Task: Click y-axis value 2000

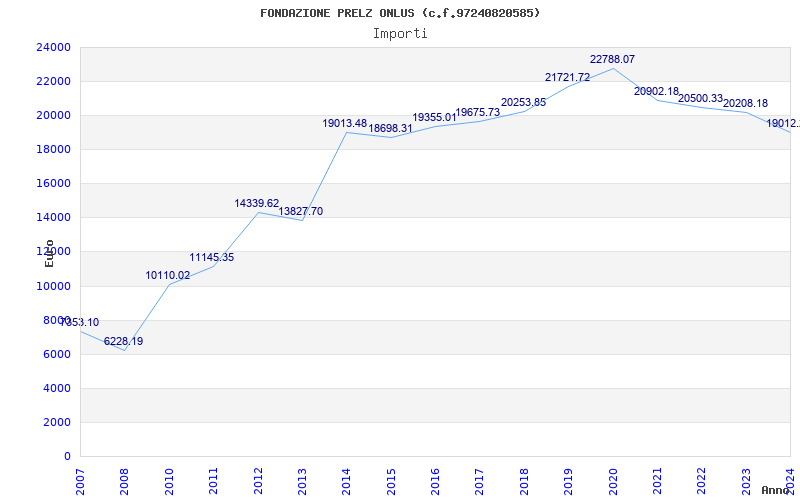Action: tap(56, 422)
